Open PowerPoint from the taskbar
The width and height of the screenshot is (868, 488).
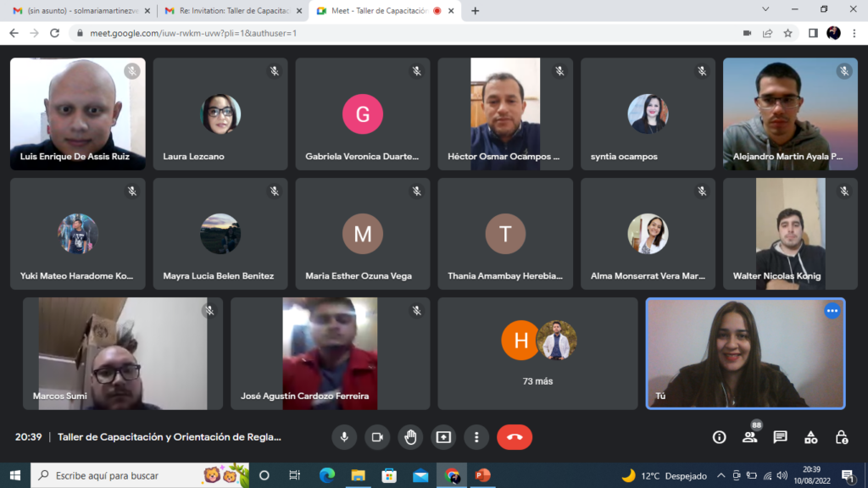click(482, 475)
